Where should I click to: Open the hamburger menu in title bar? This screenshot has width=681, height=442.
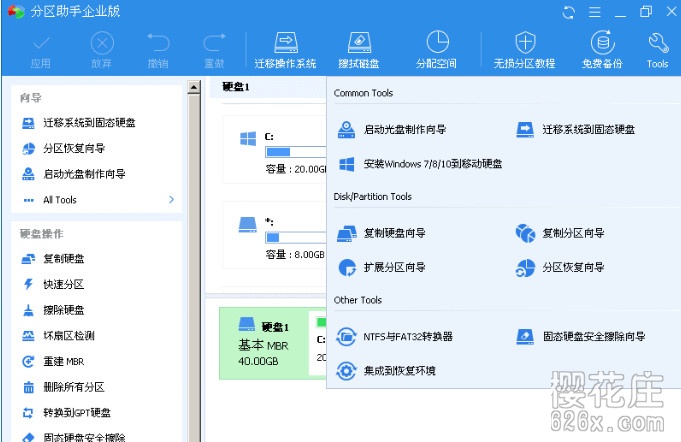(x=595, y=12)
